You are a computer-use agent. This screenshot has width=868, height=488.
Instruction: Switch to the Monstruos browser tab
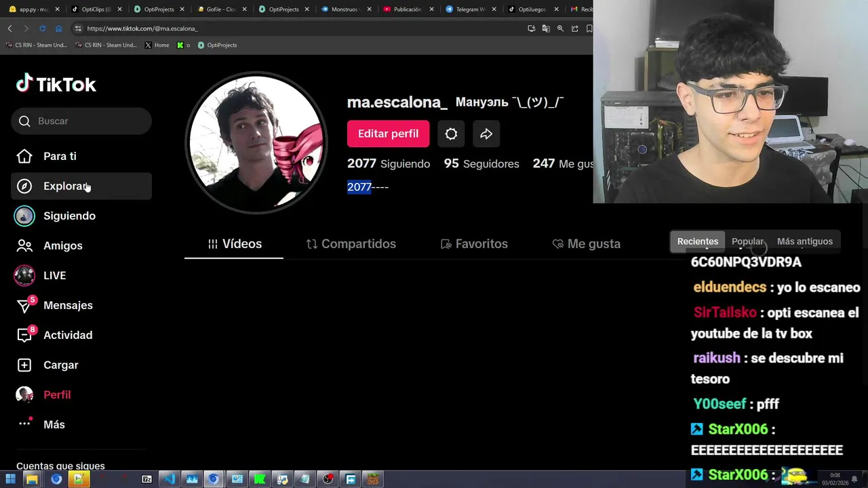click(346, 9)
